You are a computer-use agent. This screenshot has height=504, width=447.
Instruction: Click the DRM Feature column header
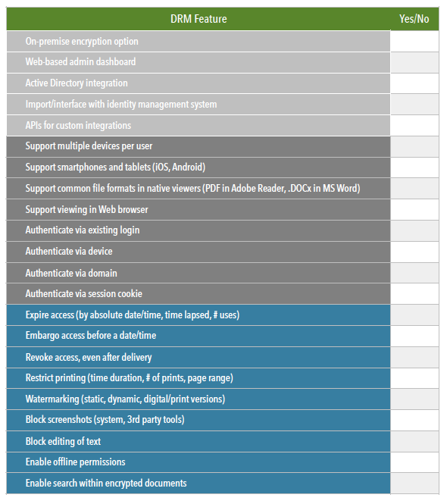198,19
